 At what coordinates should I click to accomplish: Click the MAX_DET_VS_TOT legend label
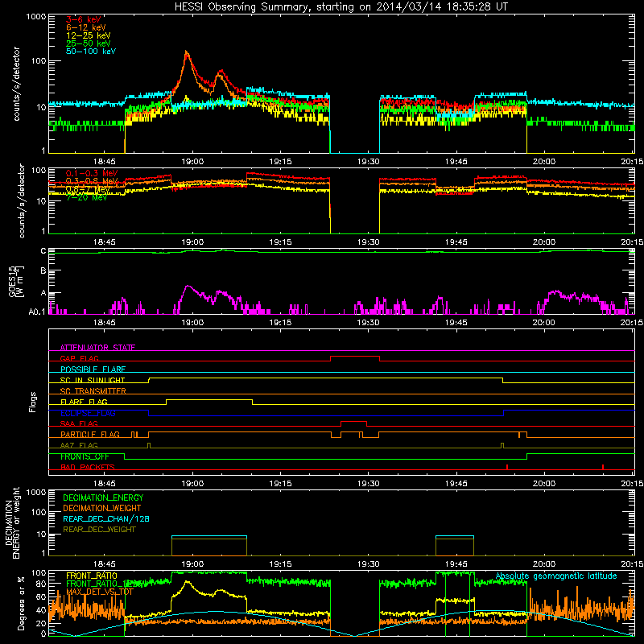100,592
